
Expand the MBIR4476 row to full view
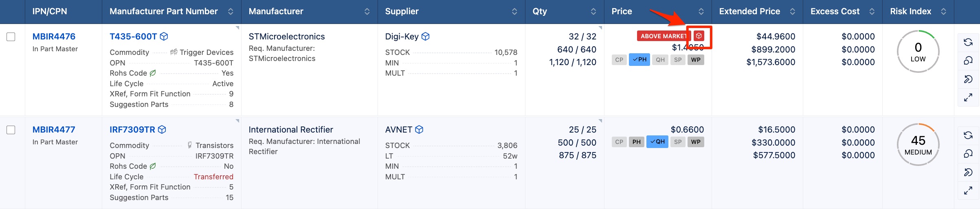pos(968,97)
